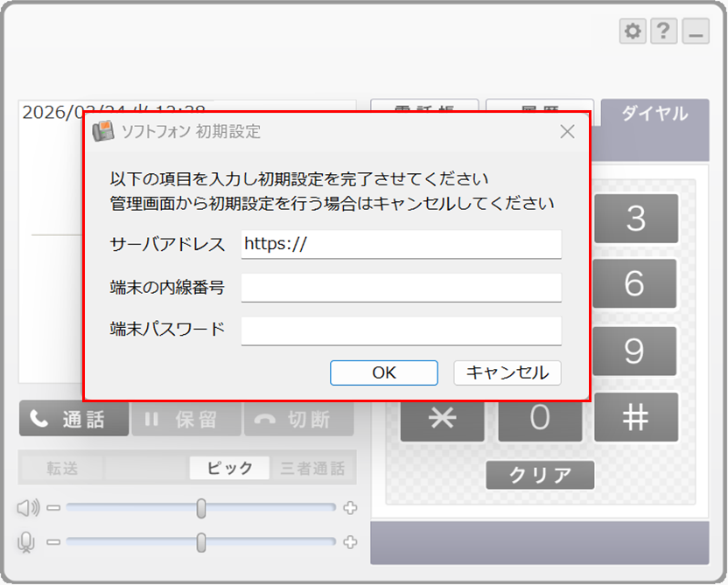Screen dimensions: 728x585
Task: Click the speaker volume icon
Action: coord(28,508)
